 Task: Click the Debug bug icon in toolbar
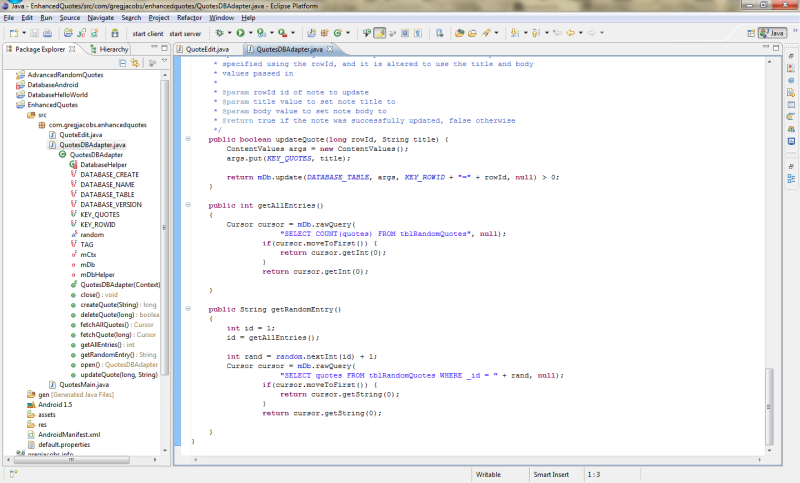pos(221,33)
